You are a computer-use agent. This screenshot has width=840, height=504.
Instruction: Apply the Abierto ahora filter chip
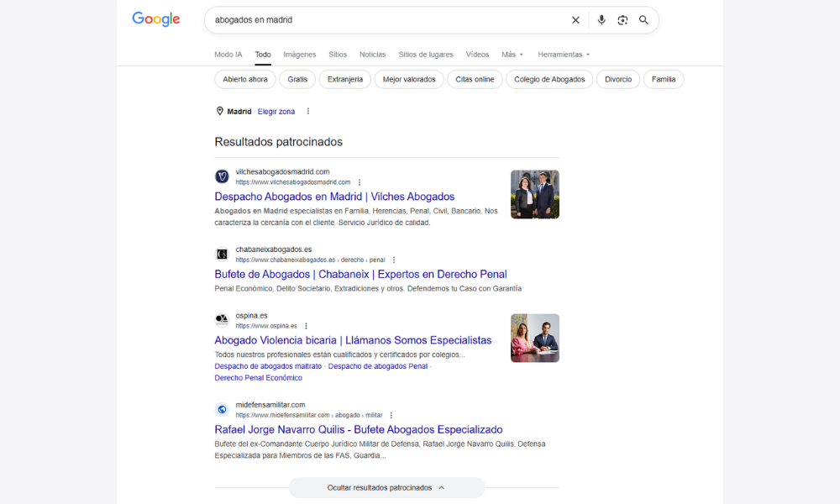tap(245, 79)
